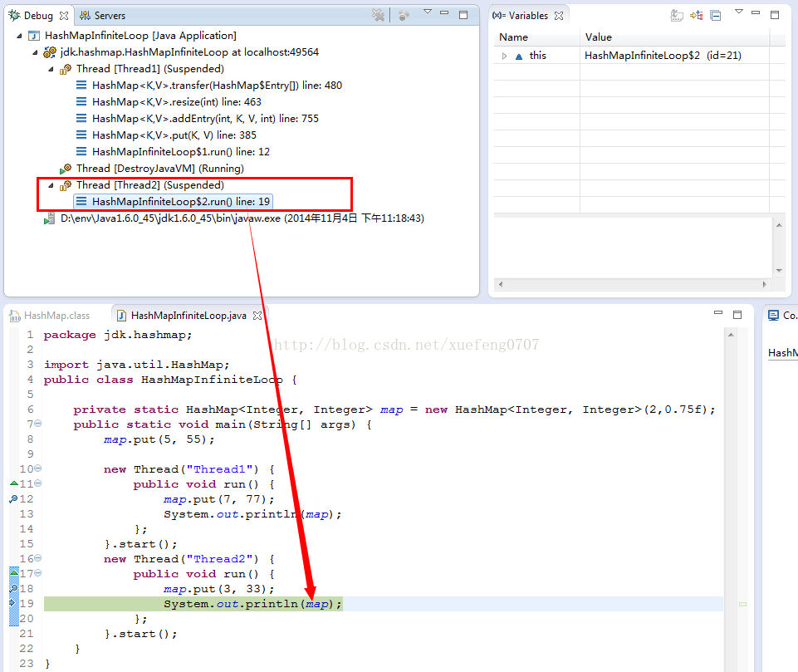This screenshot has width=798, height=672.
Task: Click the Name column header in Variables
Action: [x=536, y=37]
